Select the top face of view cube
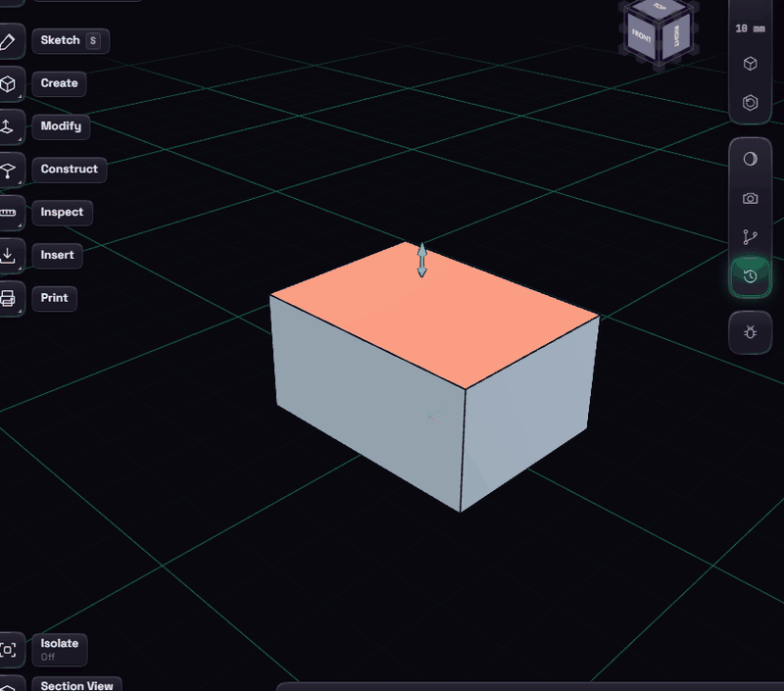The height and width of the screenshot is (691, 784). (x=659, y=8)
